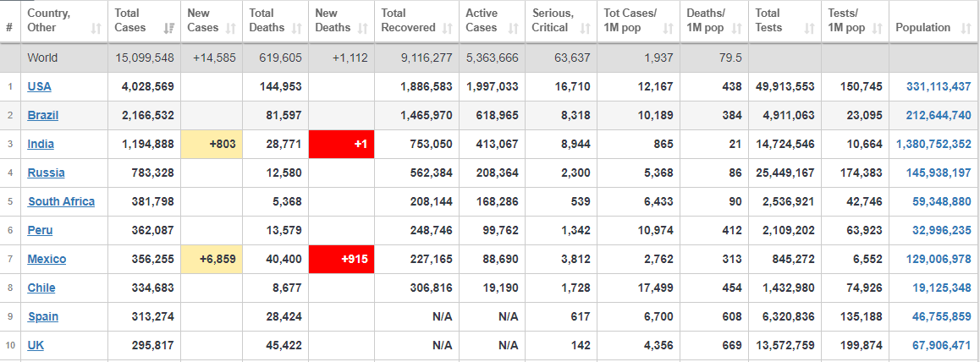The height and width of the screenshot is (362, 980).
Task: Open the Peru country link
Action: tap(40, 230)
